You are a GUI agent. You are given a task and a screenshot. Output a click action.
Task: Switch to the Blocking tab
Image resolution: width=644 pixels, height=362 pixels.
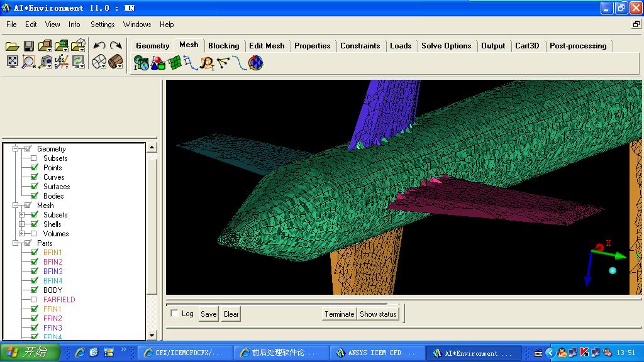tap(223, 46)
